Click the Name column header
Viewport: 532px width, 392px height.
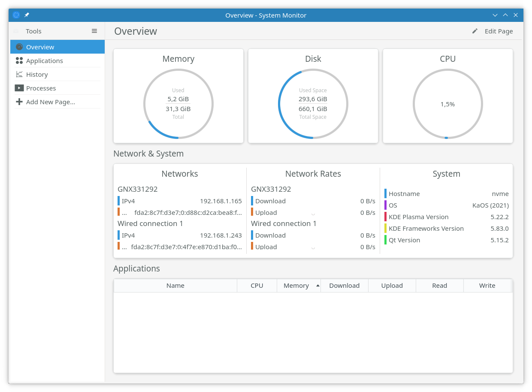tap(175, 286)
